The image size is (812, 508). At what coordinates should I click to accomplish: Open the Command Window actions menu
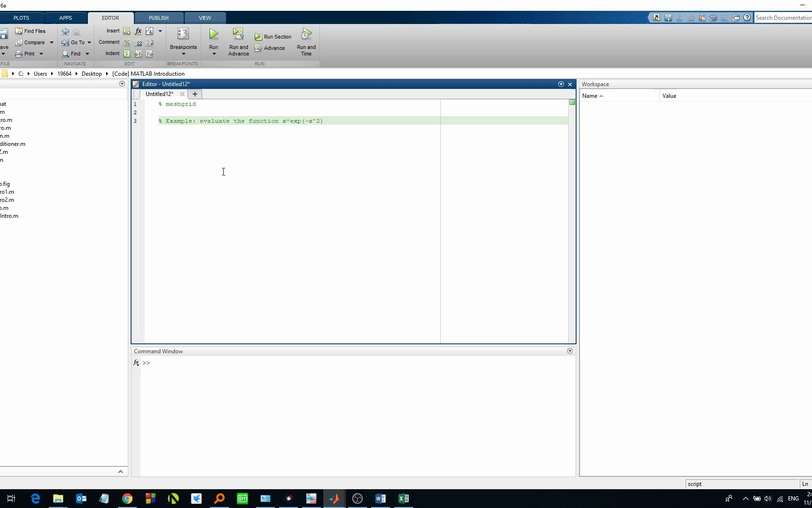[x=570, y=351]
